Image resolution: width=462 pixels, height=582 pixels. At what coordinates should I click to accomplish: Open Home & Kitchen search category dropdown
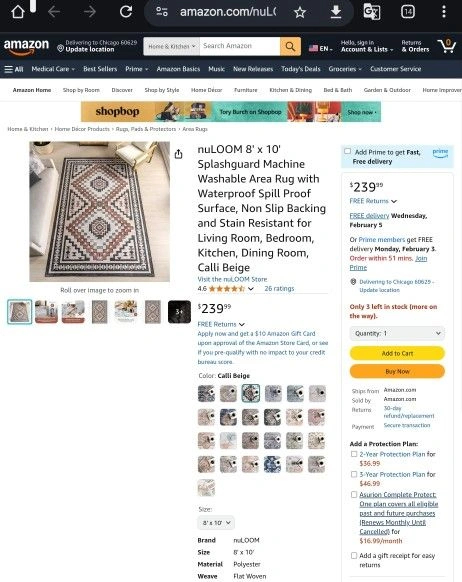[x=171, y=46]
